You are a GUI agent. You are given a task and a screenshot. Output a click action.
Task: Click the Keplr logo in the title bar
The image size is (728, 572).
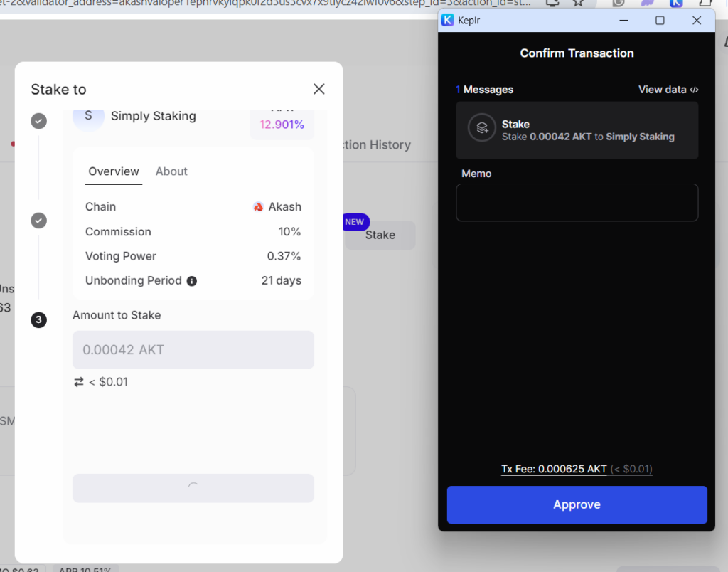447,21
